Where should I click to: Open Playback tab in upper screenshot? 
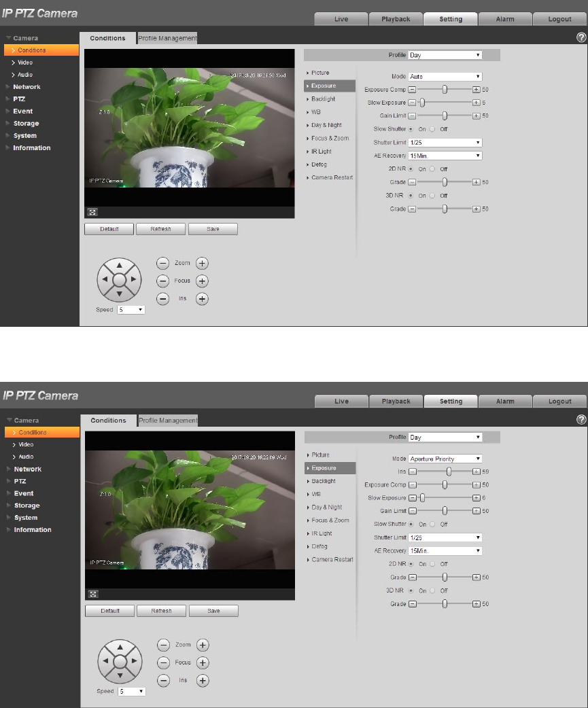click(396, 19)
